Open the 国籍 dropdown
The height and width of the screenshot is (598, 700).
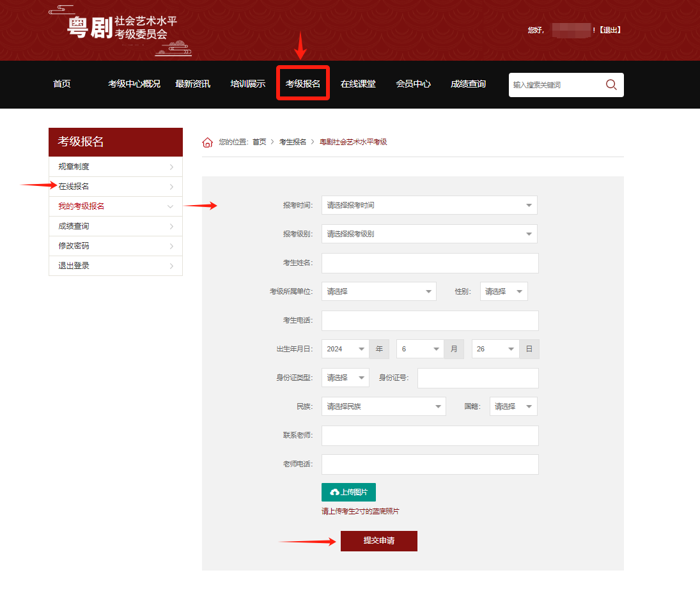513,406
